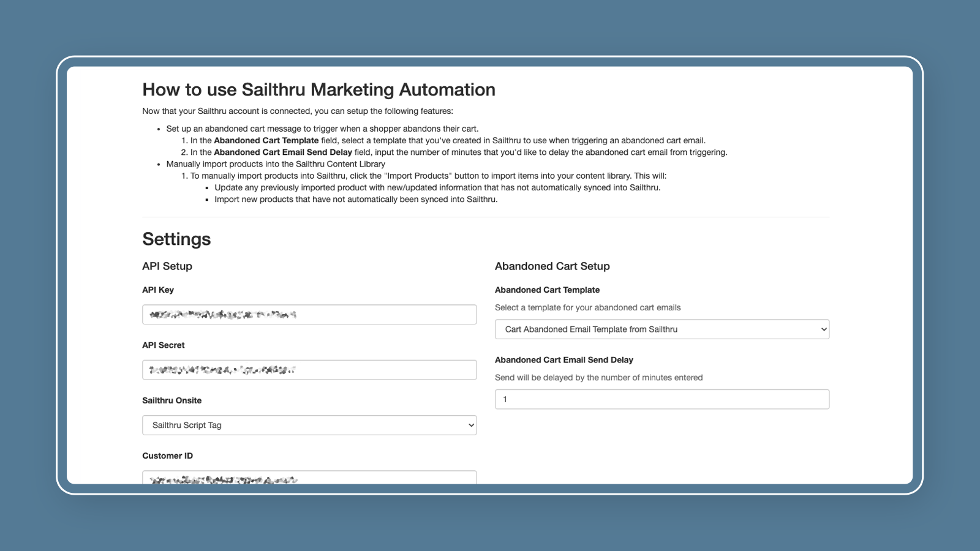The width and height of the screenshot is (980, 551).
Task: Click the step 'select a template that you've created in Sailthru'
Action: click(x=448, y=141)
